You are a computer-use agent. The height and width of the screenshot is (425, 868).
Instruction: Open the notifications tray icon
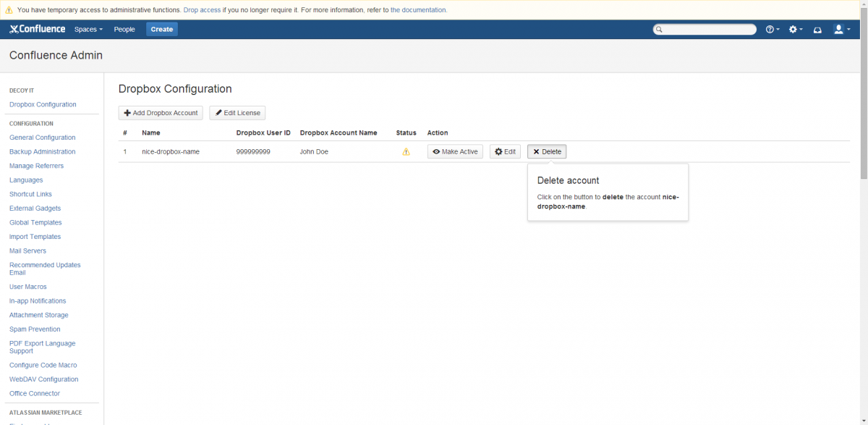pyautogui.click(x=817, y=30)
